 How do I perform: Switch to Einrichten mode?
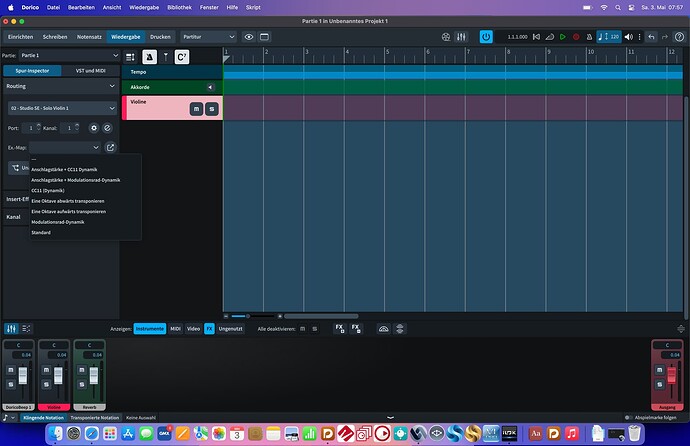point(21,37)
